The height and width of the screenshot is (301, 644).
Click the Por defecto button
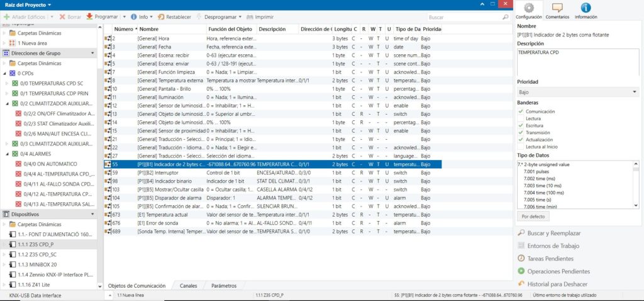pyautogui.click(x=533, y=216)
